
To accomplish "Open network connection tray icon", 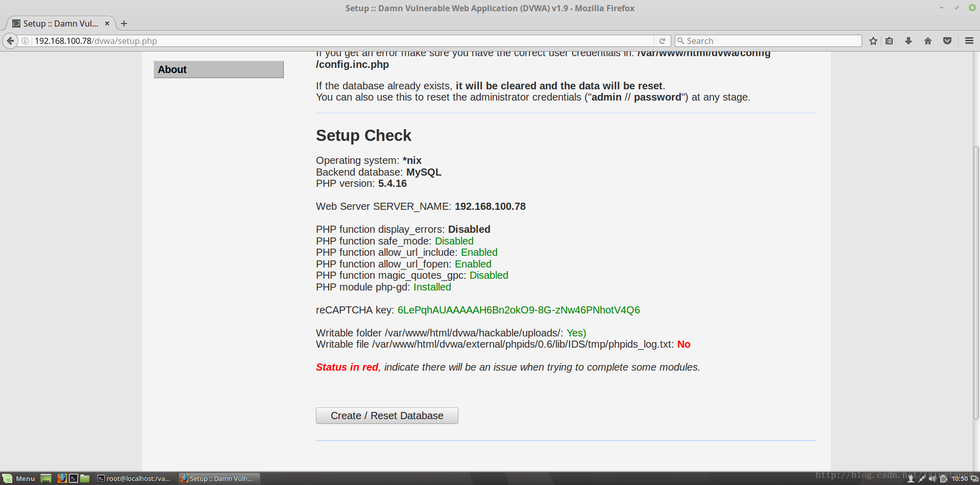I will (x=922, y=479).
